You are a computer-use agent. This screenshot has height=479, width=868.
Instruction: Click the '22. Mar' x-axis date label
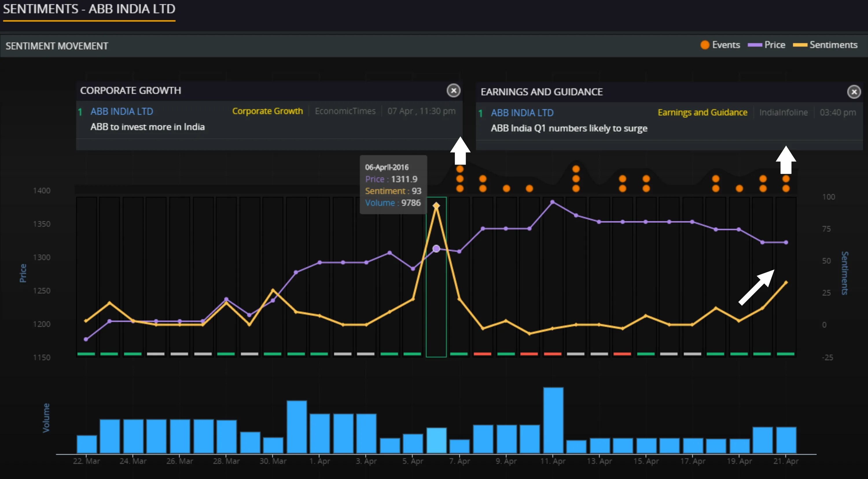[86, 461]
